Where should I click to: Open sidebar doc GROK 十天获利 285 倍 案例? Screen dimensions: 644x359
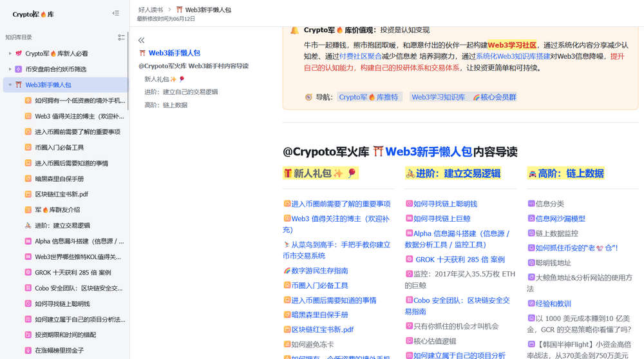click(73, 273)
